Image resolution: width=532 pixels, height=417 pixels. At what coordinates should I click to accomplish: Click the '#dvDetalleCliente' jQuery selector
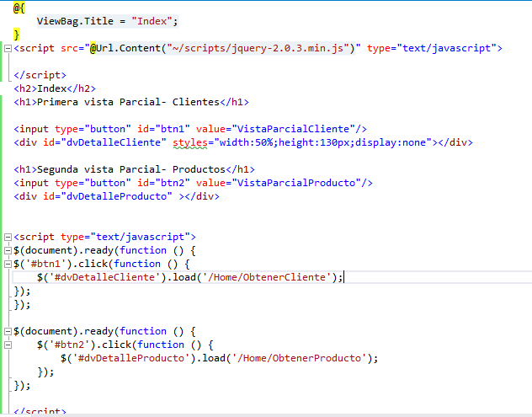(104, 277)
